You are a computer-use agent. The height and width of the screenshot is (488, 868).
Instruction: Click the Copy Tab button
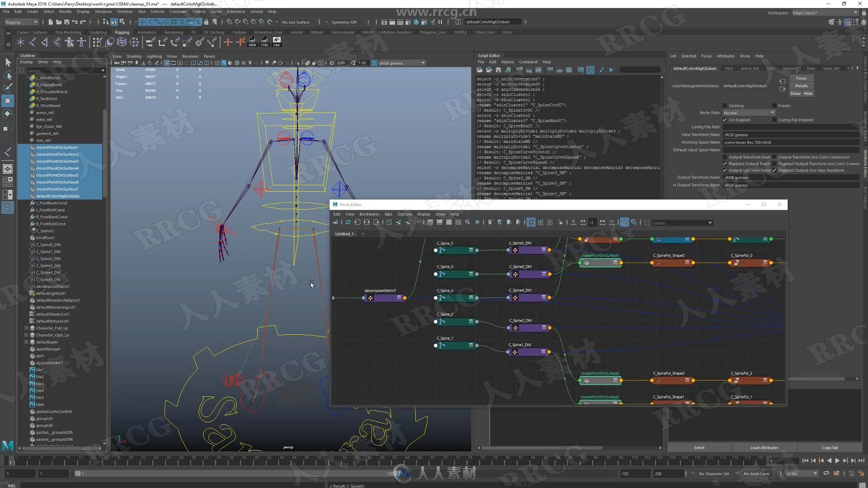[830, 448]
